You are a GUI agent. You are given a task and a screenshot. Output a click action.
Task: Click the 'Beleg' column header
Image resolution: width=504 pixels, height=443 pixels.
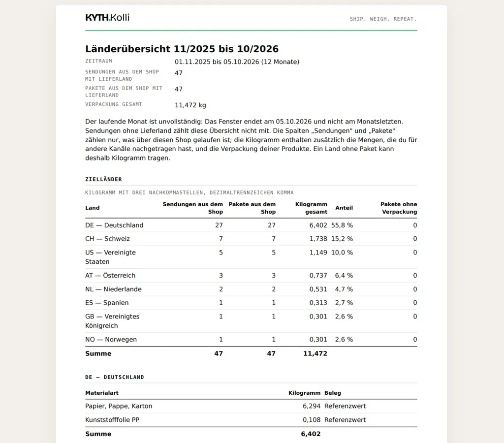(x=333, y=393)
